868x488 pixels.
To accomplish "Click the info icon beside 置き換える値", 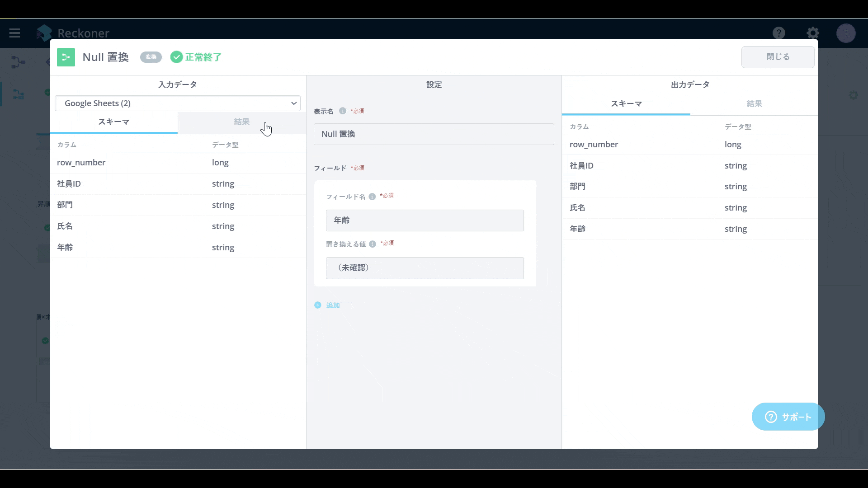I will pyautogui.click(x=373, y=244).
